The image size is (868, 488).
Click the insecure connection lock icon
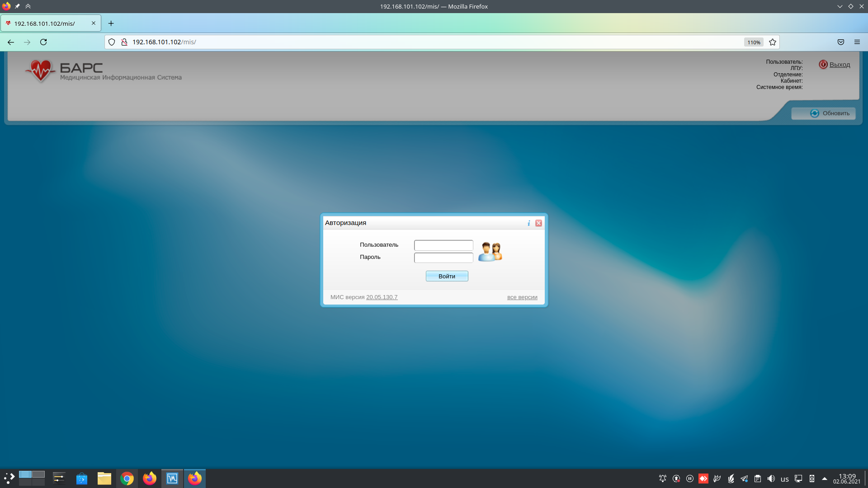(x=124, y=42)
